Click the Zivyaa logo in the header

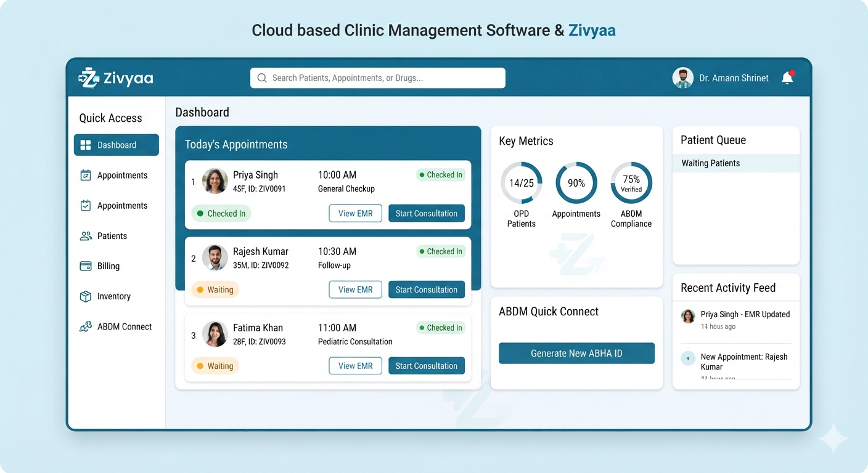pos(116,78)
